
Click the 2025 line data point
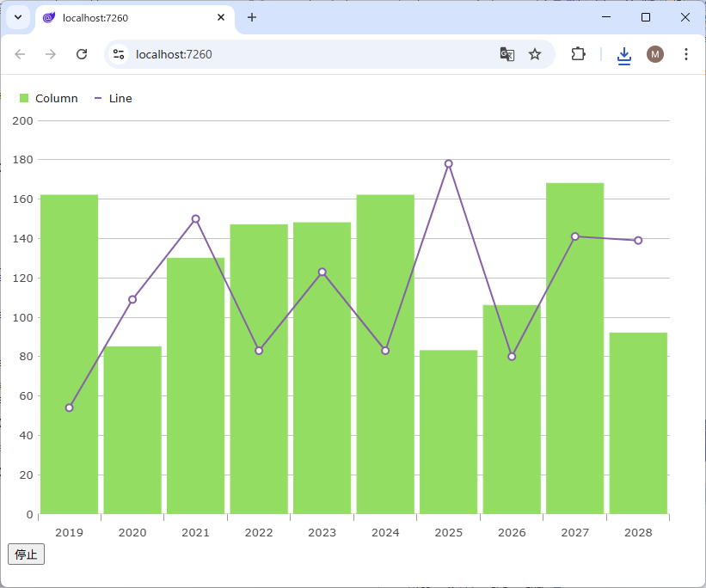(448, 163)
